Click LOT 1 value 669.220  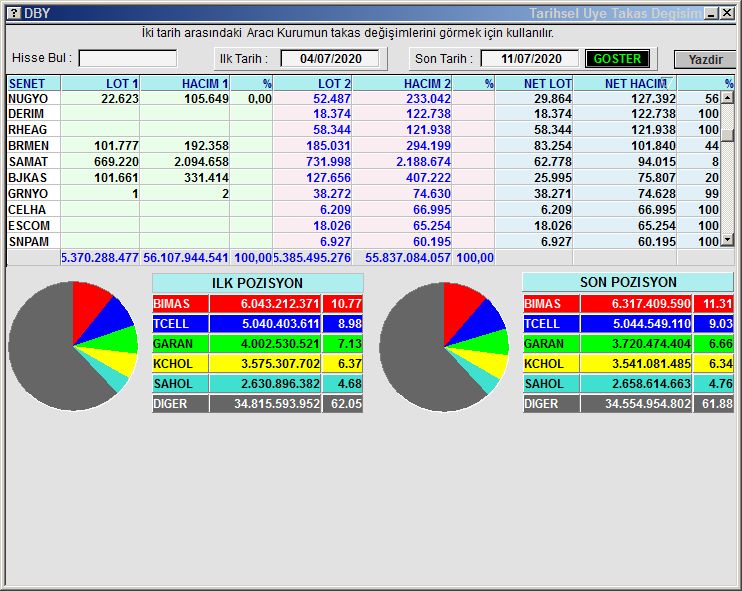click(116, 162)
